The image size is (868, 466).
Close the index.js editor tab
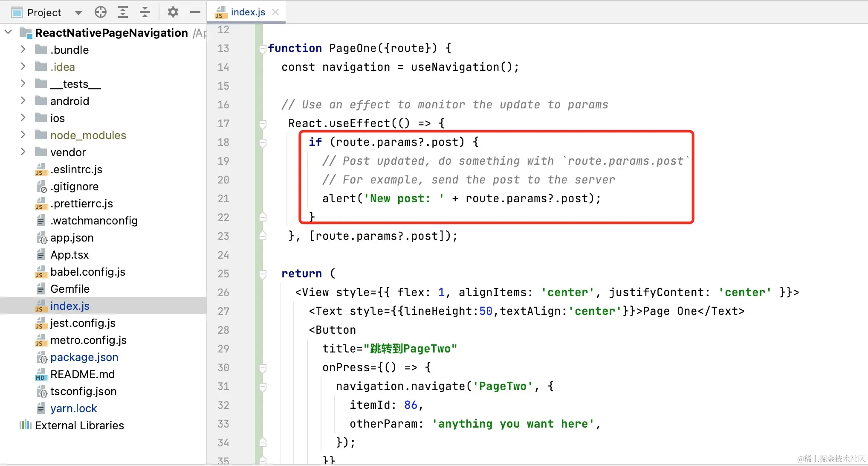[276, 12]
